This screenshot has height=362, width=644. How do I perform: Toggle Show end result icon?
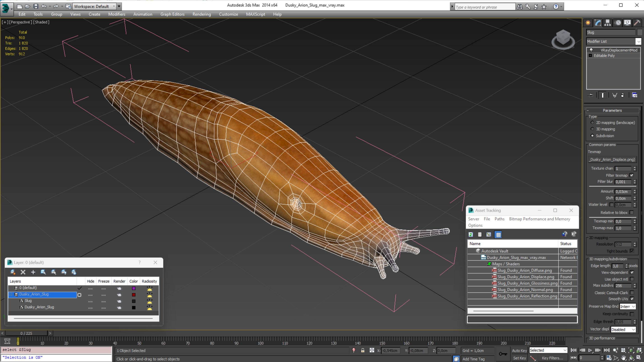click(602, 95)
